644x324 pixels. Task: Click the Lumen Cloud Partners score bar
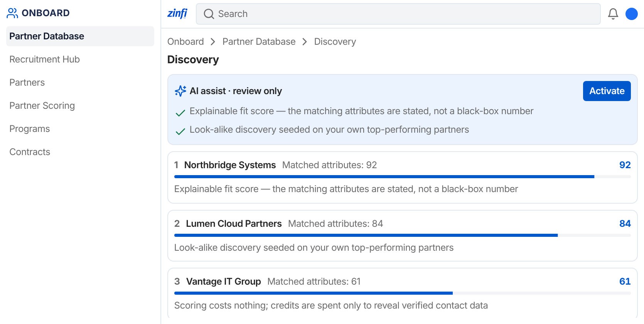[x=403, y=235]
